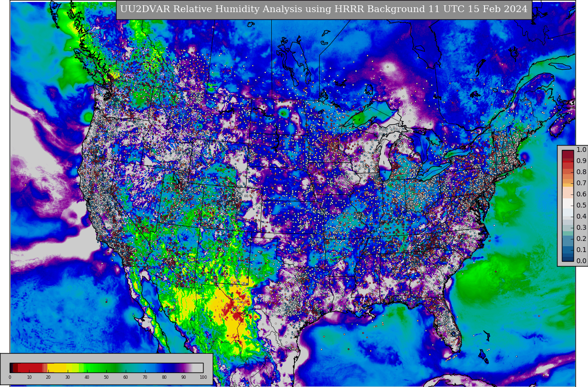Click the 0 tick label on humidity colorbar

point(10,377)
